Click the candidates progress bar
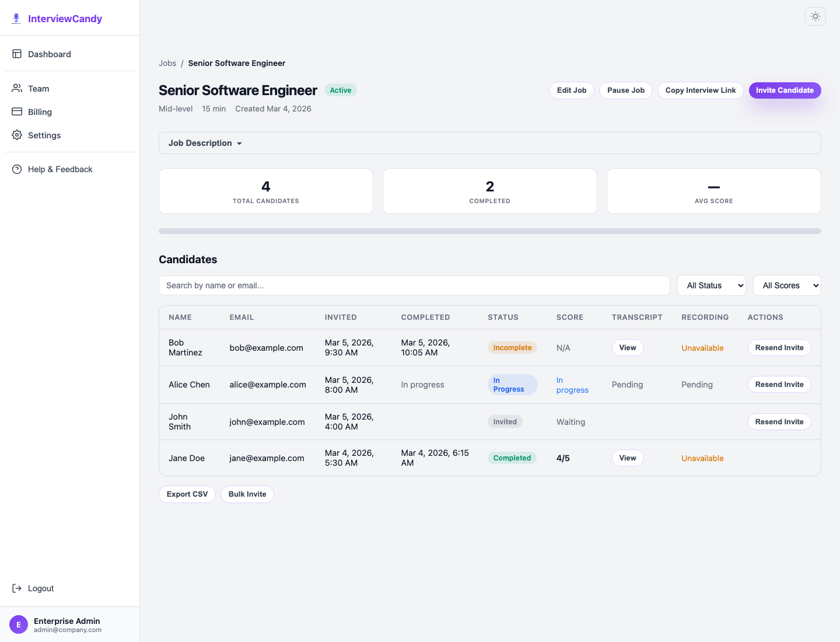The image size is (840, 642). coord(490,231)
